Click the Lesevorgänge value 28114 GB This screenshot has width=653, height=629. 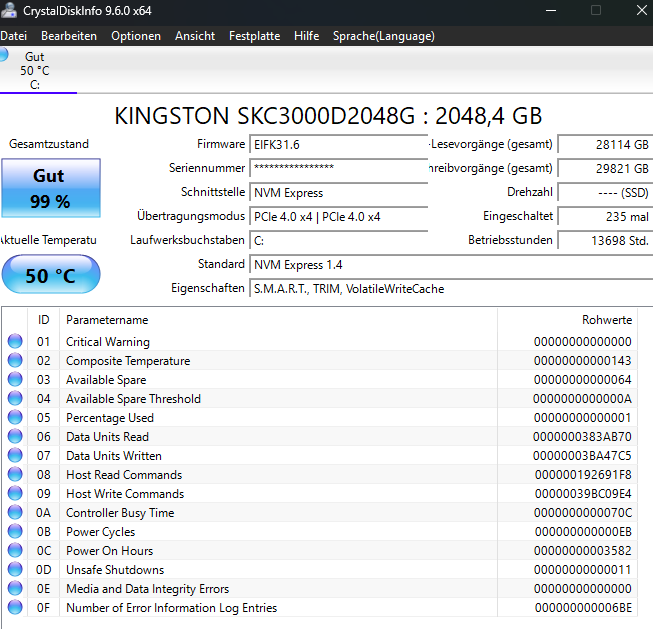(x=605, y=145)
